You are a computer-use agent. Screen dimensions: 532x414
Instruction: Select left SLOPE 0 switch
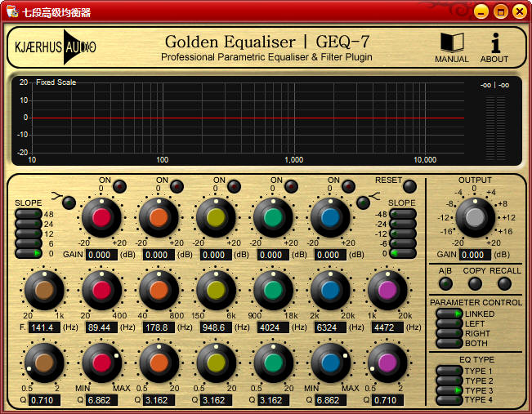(x=29, y=253)
